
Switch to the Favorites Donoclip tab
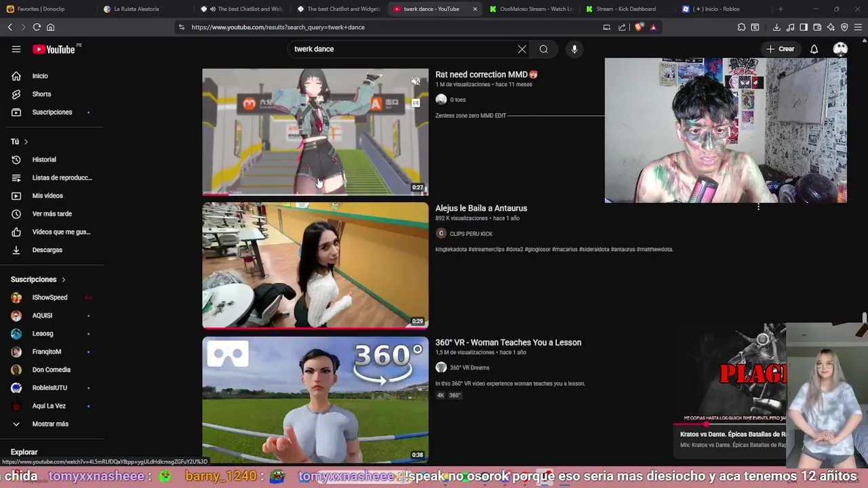pyautogui.click(x=46, y=9)
